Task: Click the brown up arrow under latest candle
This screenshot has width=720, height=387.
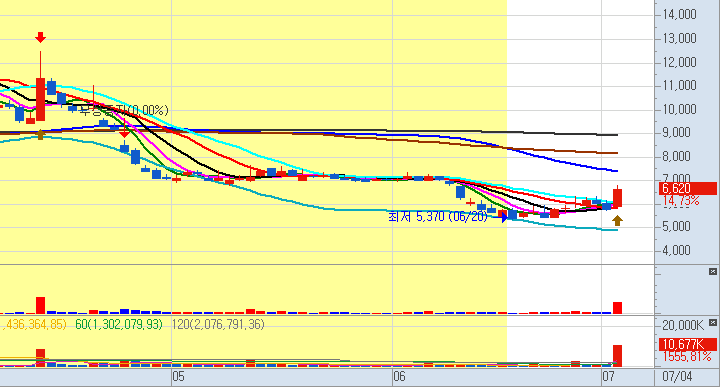Action: (617, 221)
